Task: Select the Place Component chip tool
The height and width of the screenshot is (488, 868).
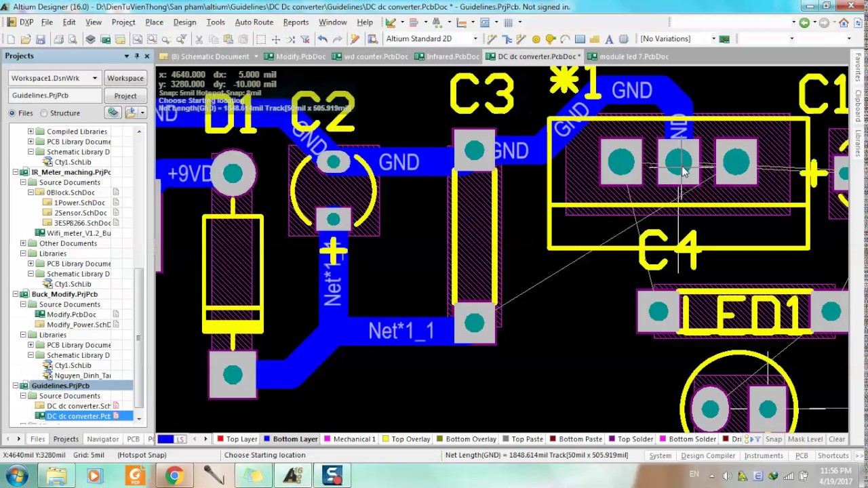Action: click(x=624, y=39)
